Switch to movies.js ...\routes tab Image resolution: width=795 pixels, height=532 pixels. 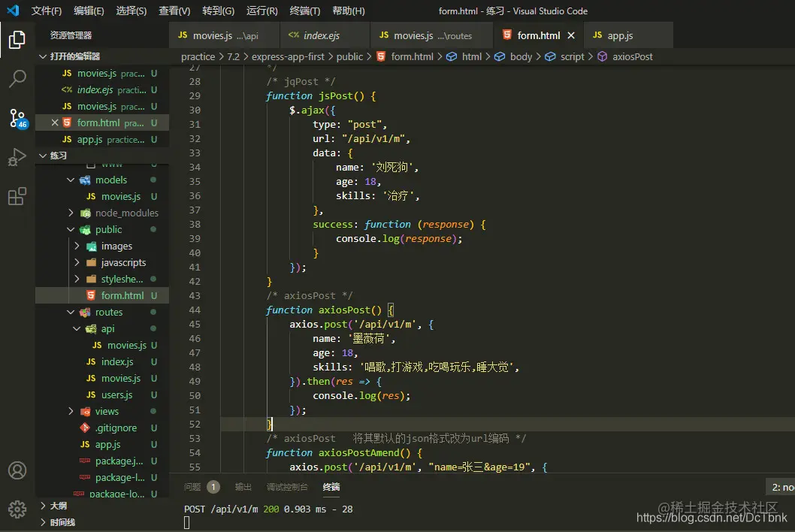[431, 35]
